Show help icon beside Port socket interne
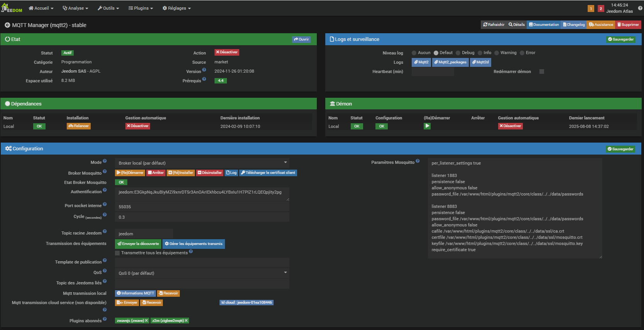644x330 pixels. tap(105, 204)
